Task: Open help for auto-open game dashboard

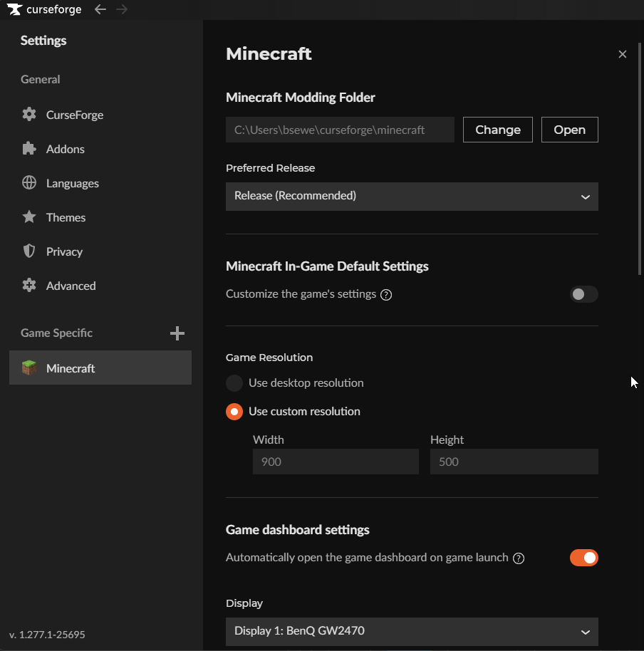Action: tap(519, 558)
